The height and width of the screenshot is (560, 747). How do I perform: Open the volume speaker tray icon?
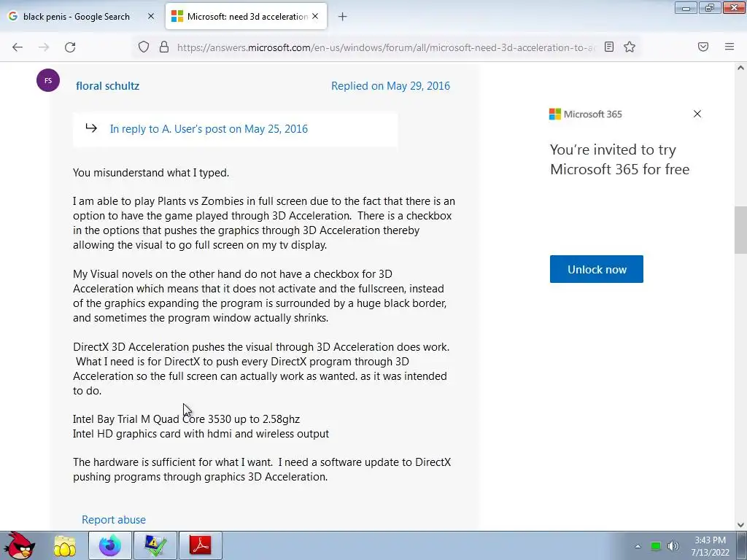point(673,546)
